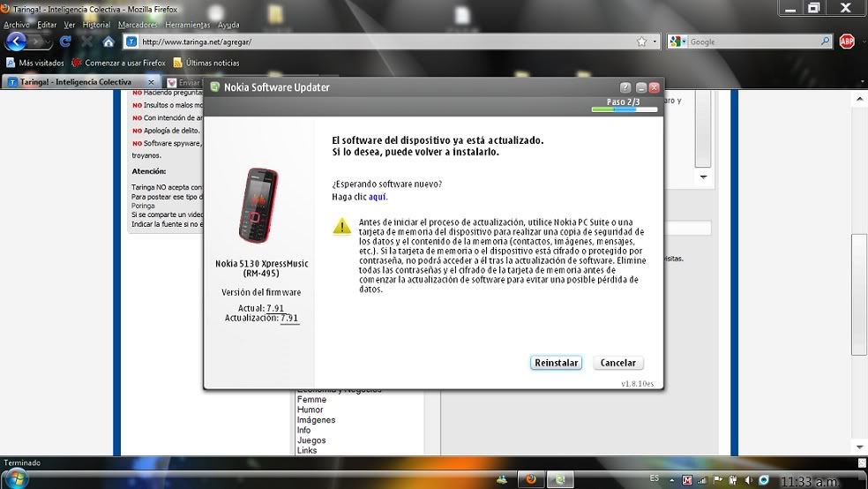Open the Action Center flag tray icon
The image size is (868, 489).
[x=718, y=480]
